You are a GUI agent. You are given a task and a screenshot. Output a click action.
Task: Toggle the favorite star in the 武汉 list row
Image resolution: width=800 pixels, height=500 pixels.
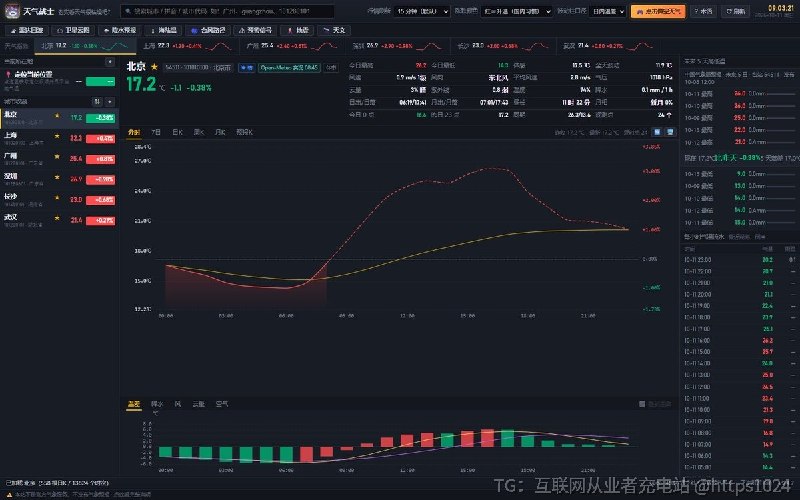(57, 218)
